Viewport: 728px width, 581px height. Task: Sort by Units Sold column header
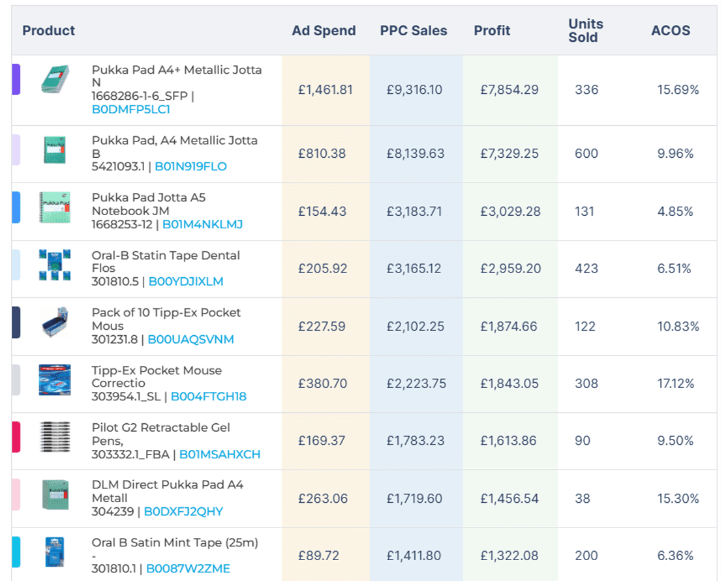pyautogui.click(x=585, y=31)
